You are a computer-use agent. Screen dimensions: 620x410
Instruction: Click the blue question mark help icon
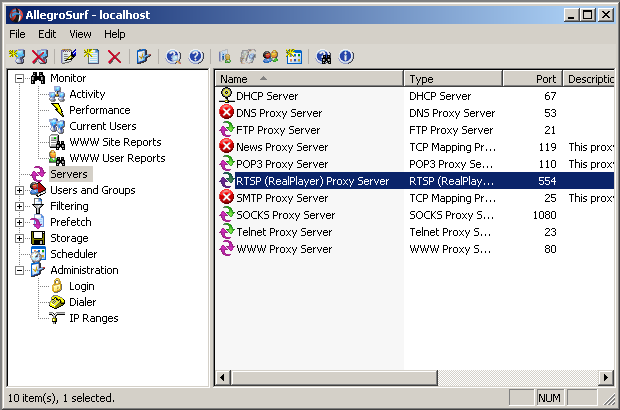[196, 57]
